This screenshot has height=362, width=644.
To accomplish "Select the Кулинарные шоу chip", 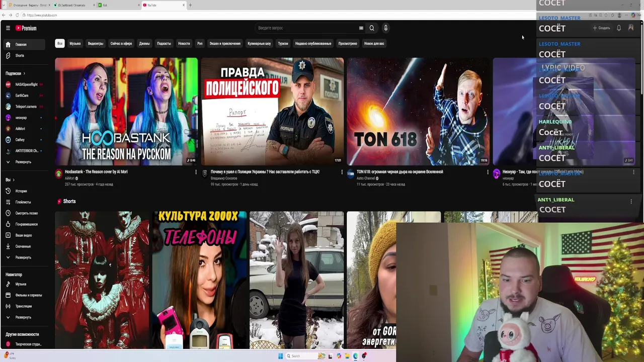I will coord(259,44).
